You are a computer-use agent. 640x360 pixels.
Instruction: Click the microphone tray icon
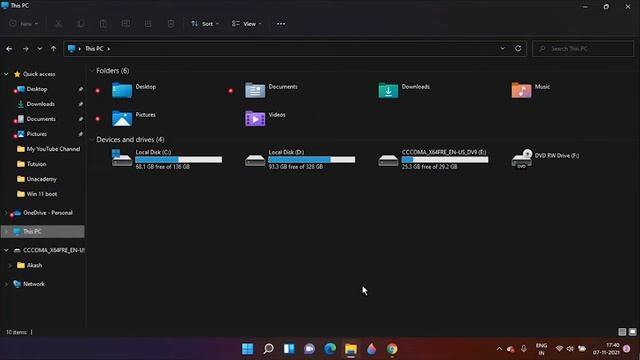click(x=524, y=349)
